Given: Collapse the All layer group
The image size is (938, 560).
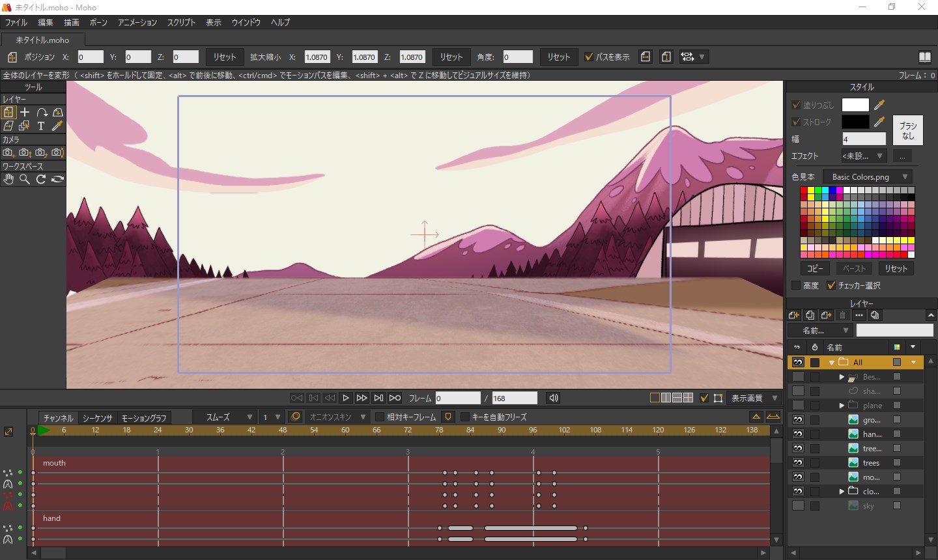Looking at the screenshot, I should (x=832, y=362).
